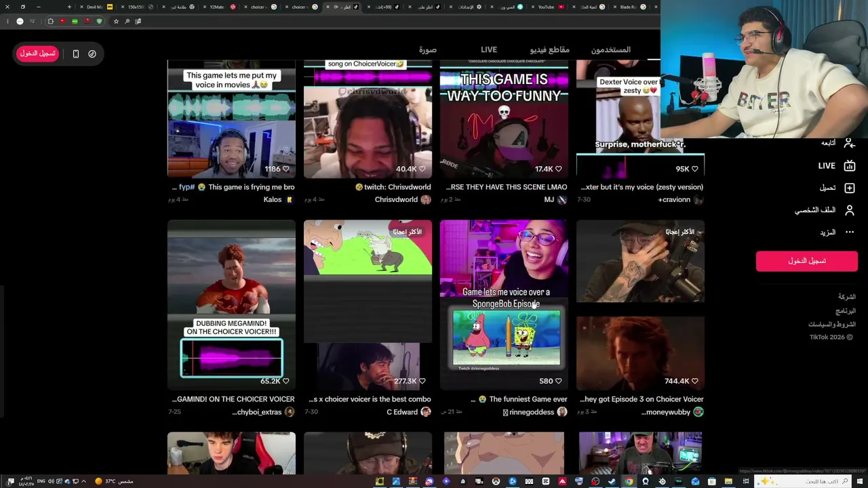Click 'This game is frying me bro' caption
Image resolution: width=868 pixels, height=488 pixels.
pos(252,187)
